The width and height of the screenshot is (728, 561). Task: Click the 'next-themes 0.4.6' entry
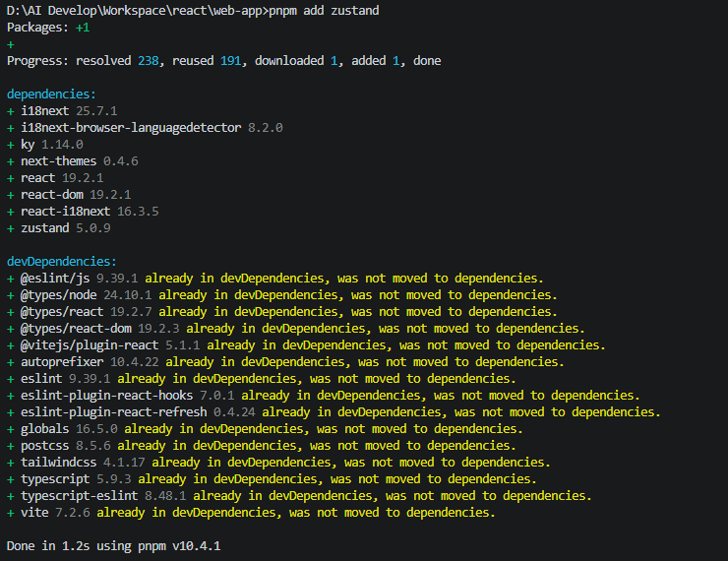click(73, 161)
